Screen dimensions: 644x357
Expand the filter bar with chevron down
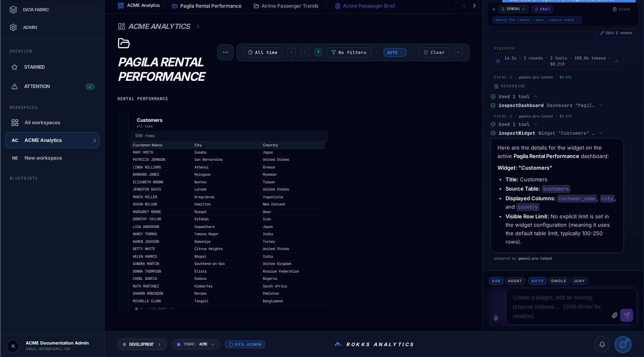click(458, 52)
